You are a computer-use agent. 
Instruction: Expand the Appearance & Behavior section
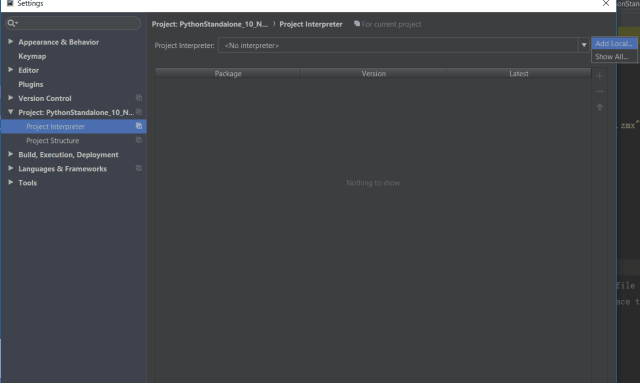pos(11,42)
